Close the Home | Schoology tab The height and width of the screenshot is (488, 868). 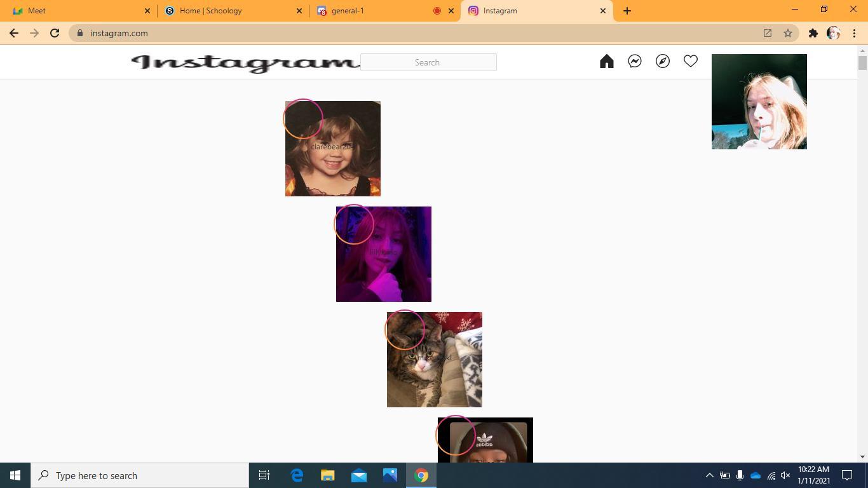(299, 11)
